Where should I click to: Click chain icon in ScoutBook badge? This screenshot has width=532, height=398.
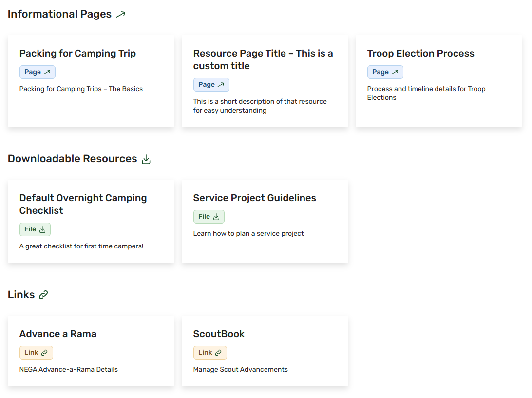pos(218,353)
